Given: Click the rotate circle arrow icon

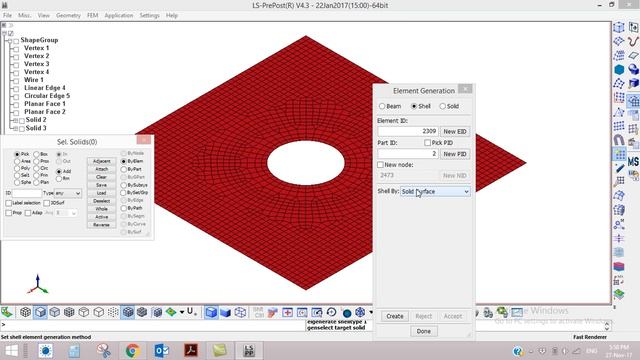Looking at the screenshot, I should (x=331, y=312).
